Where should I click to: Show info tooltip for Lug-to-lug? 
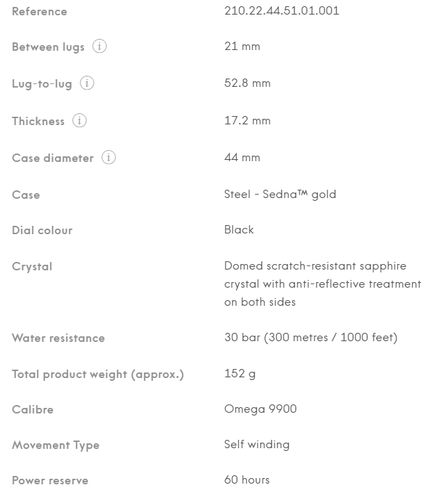tap(87, 83)
